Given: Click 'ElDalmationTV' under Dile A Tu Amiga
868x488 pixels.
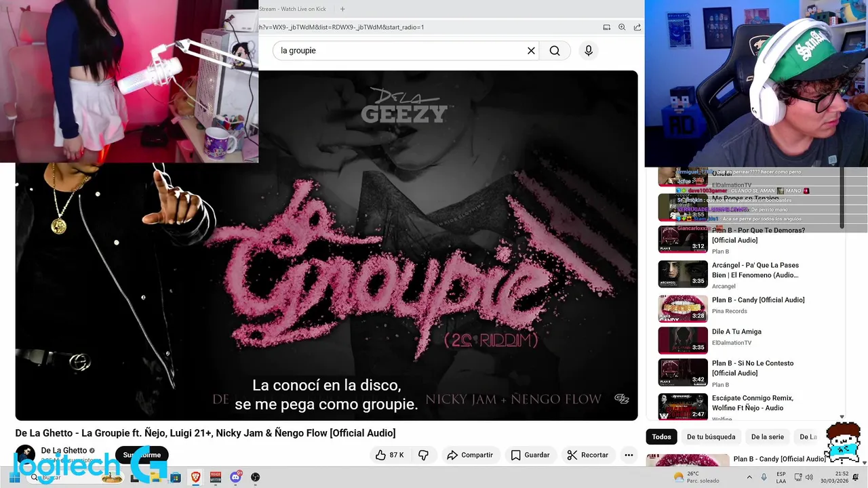Looking at the screenshot, I should coord(732,343).
